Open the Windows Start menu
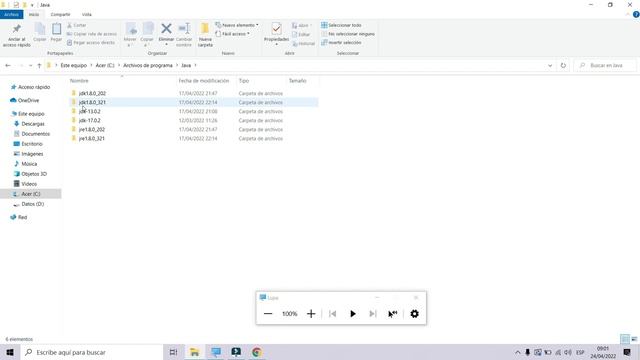Viewport: 640px width, 360px height. pyautogui.click(x=10, y=352)
